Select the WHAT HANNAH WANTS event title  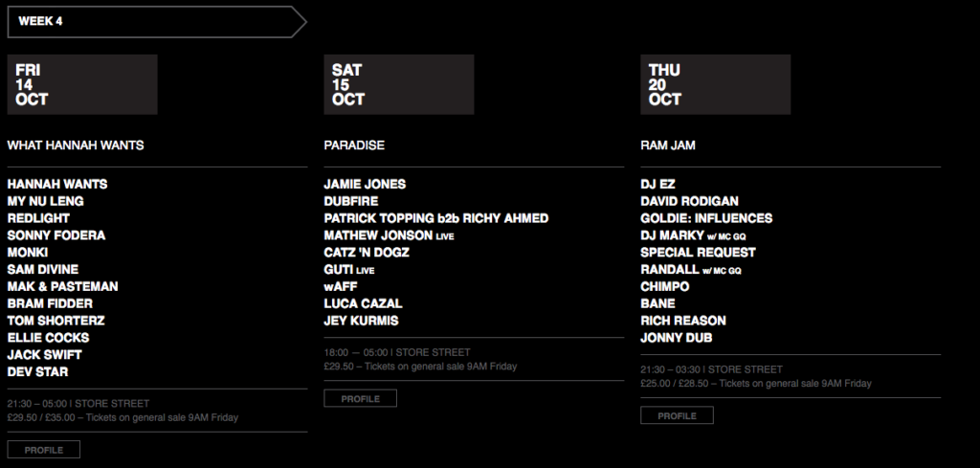(x=76, y=145)
